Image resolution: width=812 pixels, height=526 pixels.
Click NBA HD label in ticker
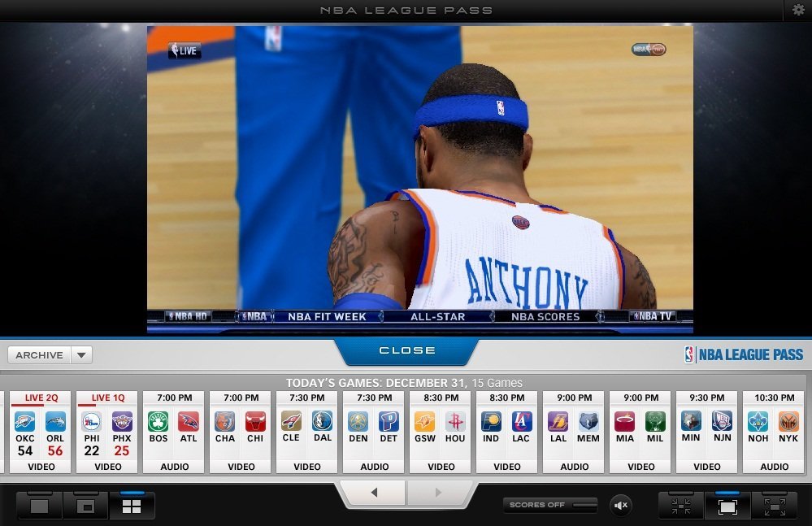coord(188,315)
